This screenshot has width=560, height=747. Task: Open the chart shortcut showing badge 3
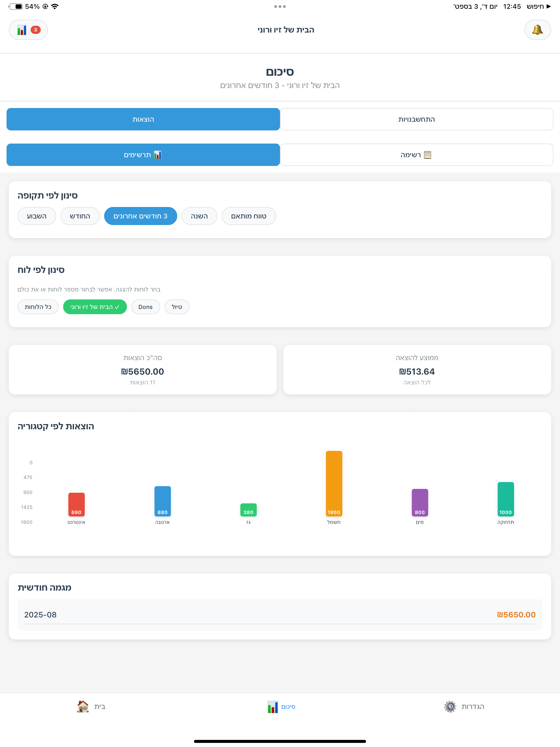(28, 30)
